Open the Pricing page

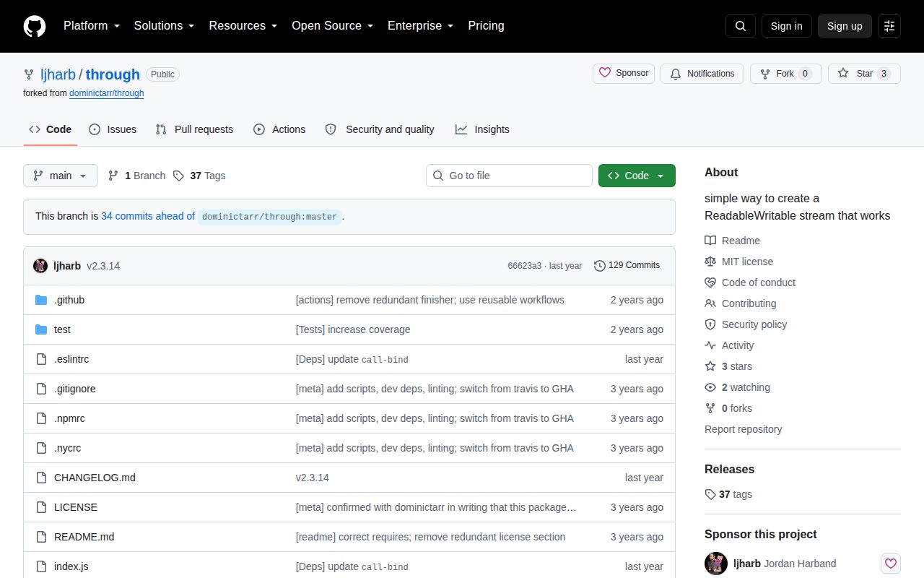point(486,26)
